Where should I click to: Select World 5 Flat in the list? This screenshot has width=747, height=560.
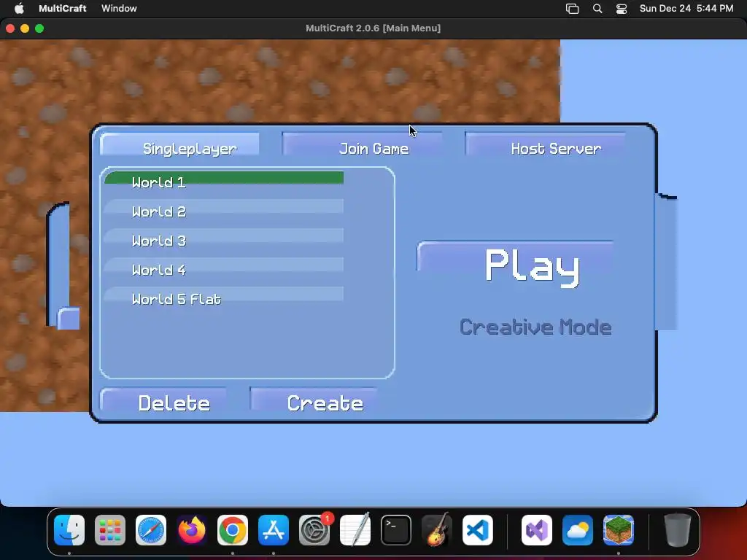[224, 297]
